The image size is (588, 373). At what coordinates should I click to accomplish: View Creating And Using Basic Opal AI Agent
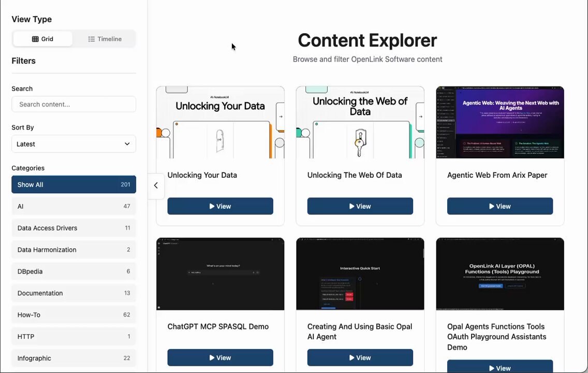360,357
